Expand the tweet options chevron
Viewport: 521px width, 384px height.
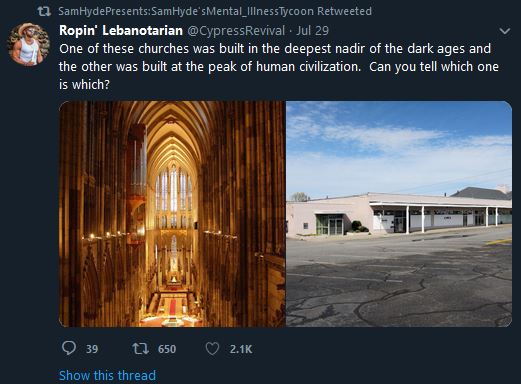tap(505, 31)
